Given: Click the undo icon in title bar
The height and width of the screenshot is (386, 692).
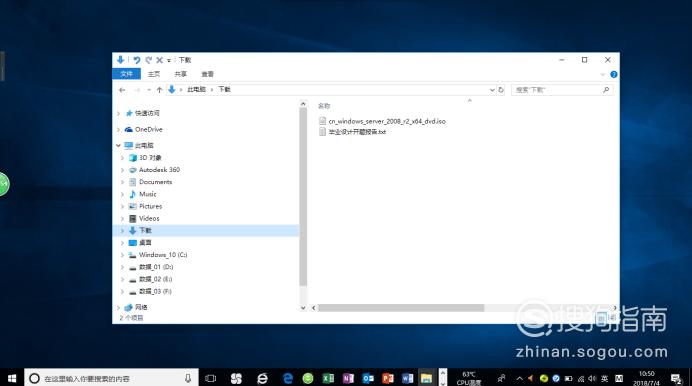Looking at the screenshot, I should [136, 60].
